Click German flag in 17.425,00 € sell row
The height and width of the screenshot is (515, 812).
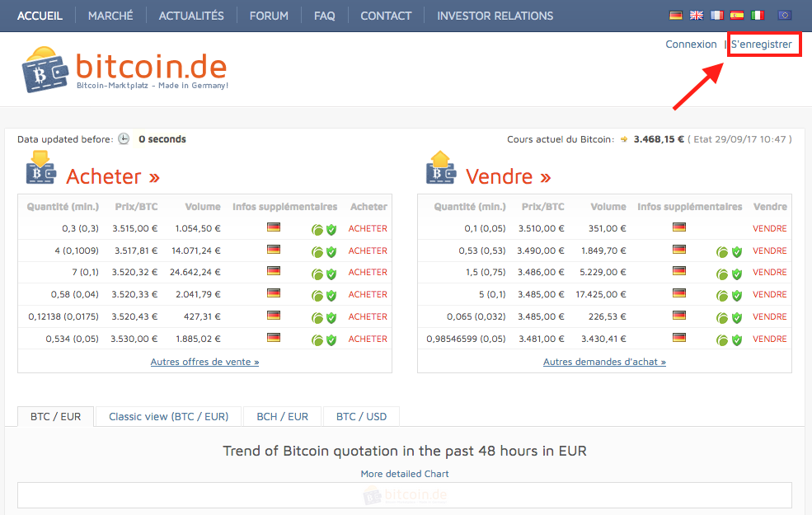click(x=679, y=293)
